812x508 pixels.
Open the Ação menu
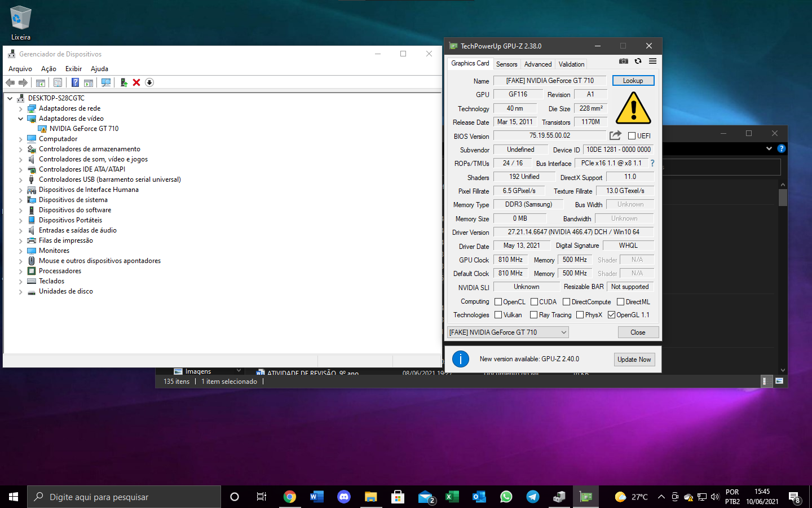pos(48,69)
